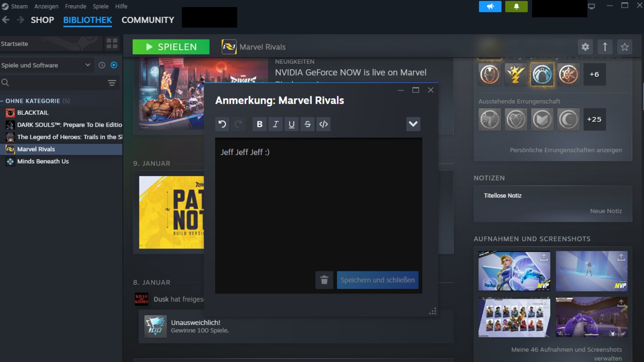The width and height of the screenshot is (644, 362).
Task: Open game settings via the gear icon
Action: (585, 46)
